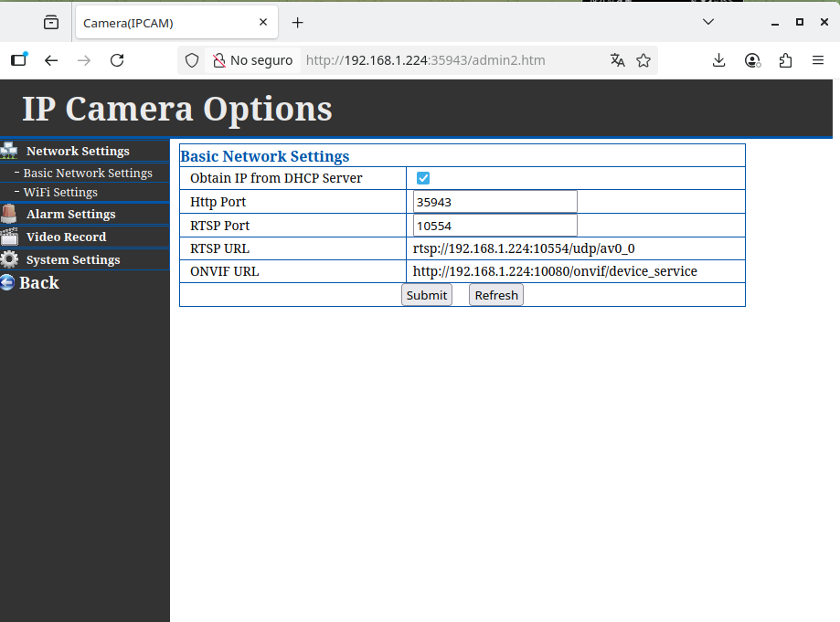Screen dimensions: 840x622
Task: Select Basic Network Settings in sidebar
Action: 88,173
